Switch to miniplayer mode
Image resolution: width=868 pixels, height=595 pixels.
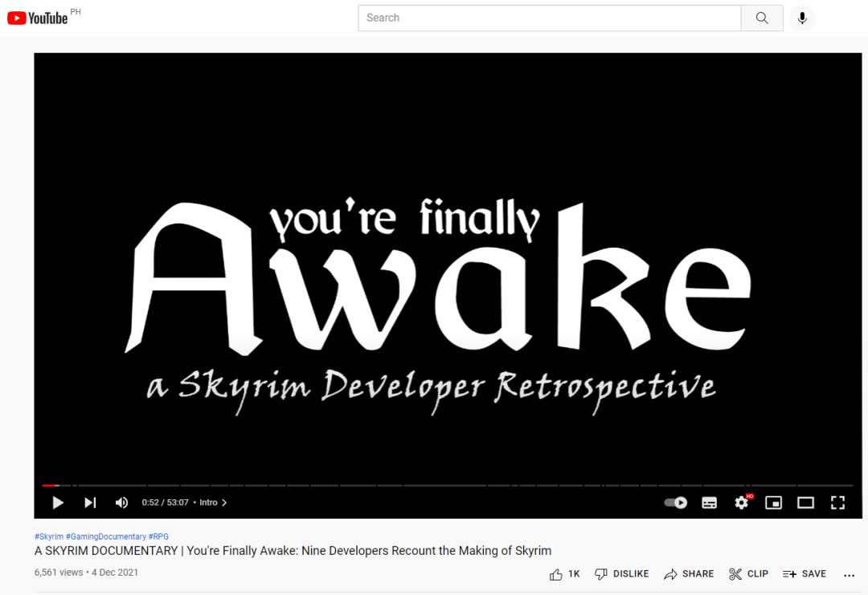(773, 503)
